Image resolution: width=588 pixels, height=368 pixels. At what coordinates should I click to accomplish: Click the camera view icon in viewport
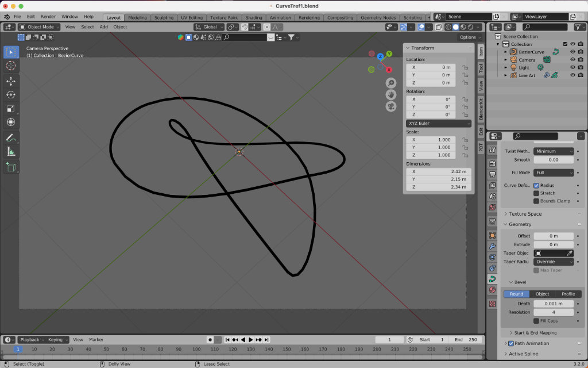(391, 106)
